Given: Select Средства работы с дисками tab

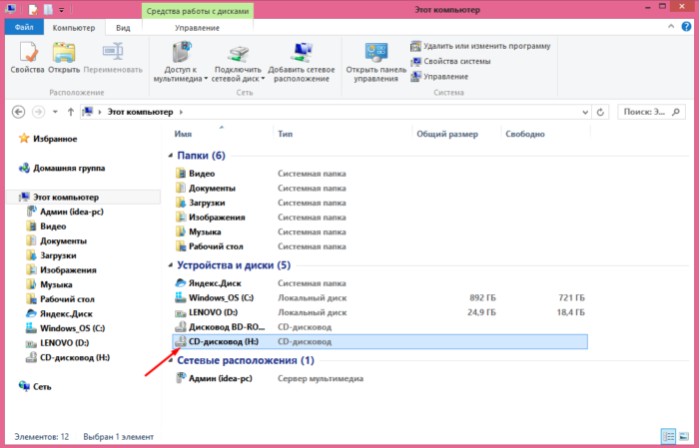Looking at the screenshot, I should (197, 11).
